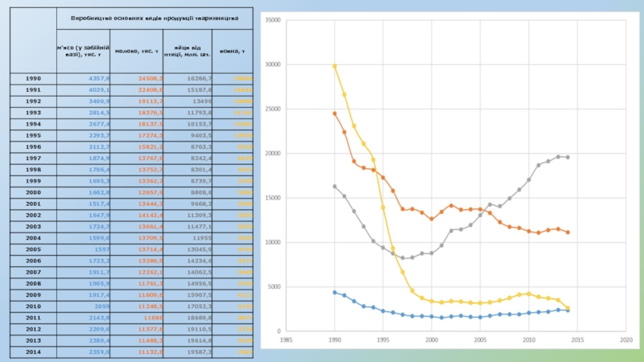Screen dimensions: 644x362
Task: Click the 25000 y-axis label on chart
Action: (273, 109)
